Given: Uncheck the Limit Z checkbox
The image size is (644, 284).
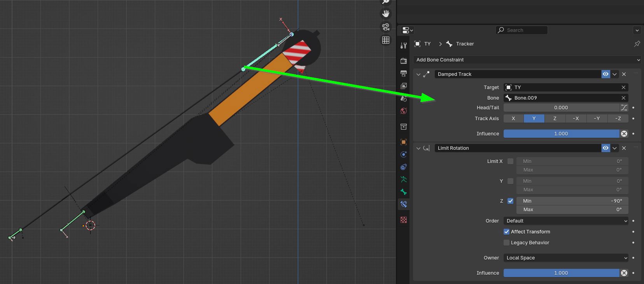Looking at the screenshot, I should 510,201.
